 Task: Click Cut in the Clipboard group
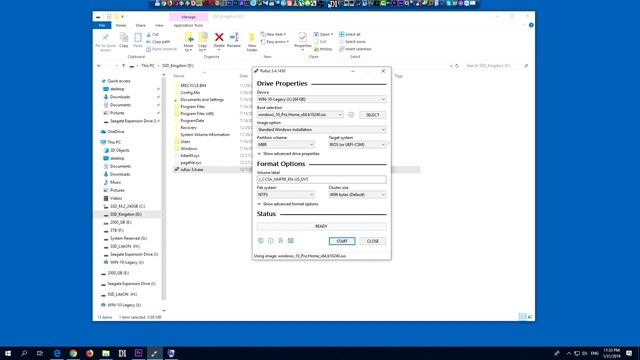point(153,35)
